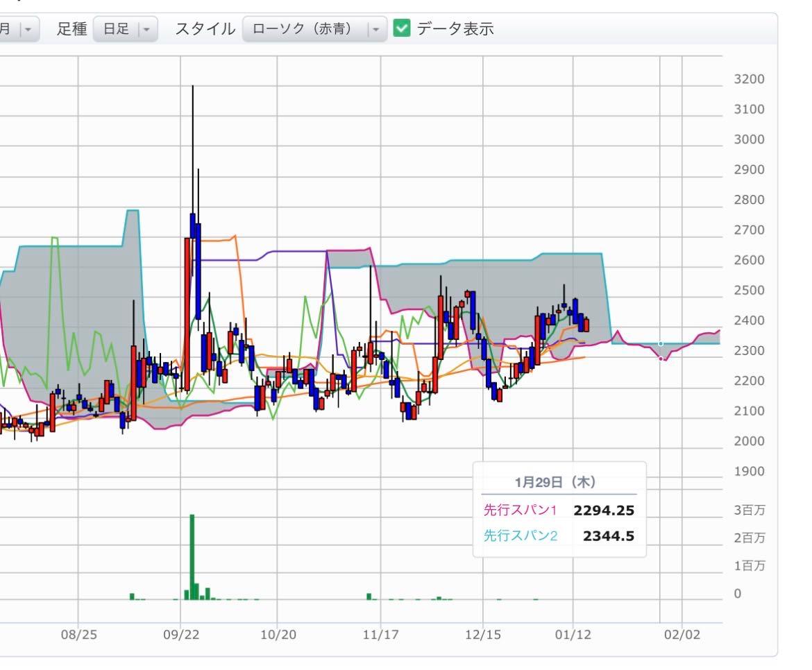Uncheck the データ表示 checkbox
This screenshot has width=812, height=670.
pos(401,29)
